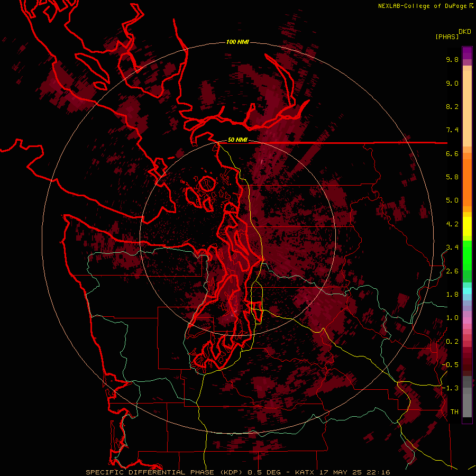Click the 3.4 legend value

click(452, 248)
